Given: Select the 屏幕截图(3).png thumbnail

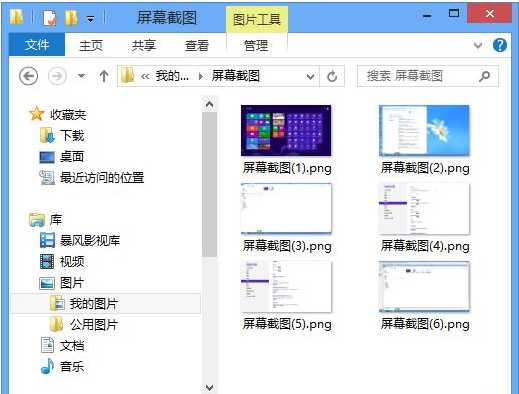Looking at the screenshot, I should click(x=286, y=209).
